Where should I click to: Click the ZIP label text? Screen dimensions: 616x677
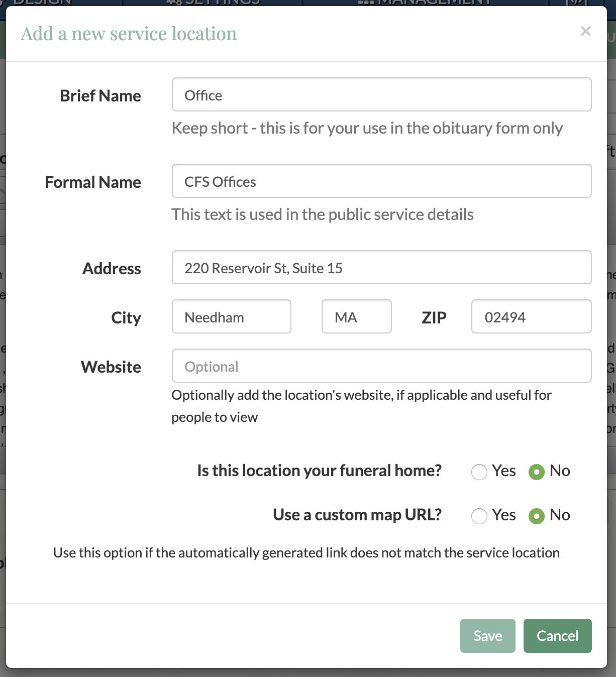pos(434,318)
